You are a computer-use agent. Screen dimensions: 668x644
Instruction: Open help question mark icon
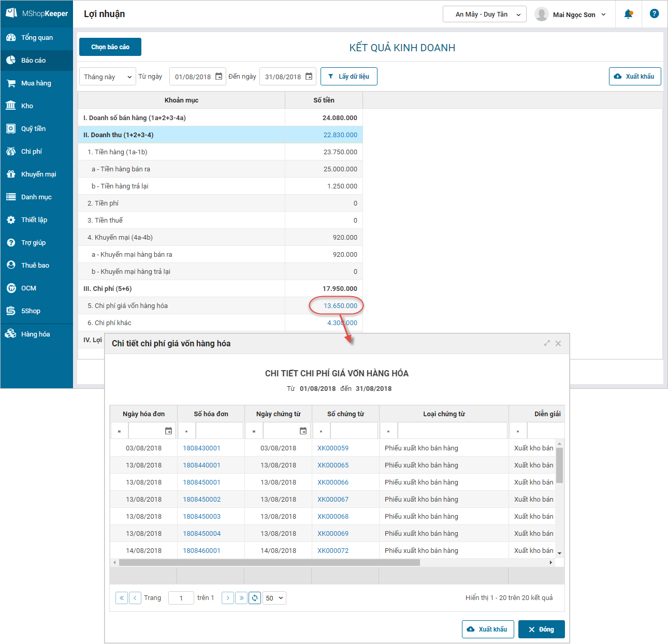coord(654,14)
